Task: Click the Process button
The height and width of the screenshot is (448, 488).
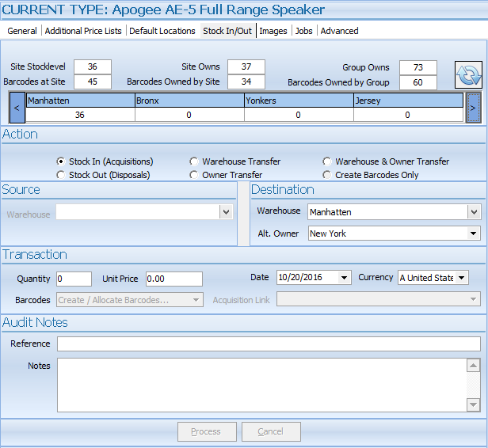Action: 206,431
